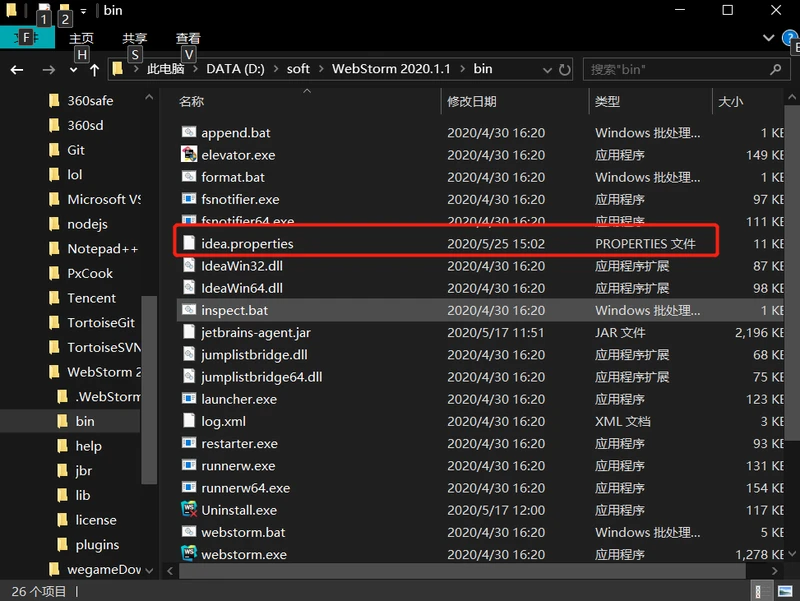The image size is (800, 601).
Task: Go back with the back arrow
Action: 17,69
